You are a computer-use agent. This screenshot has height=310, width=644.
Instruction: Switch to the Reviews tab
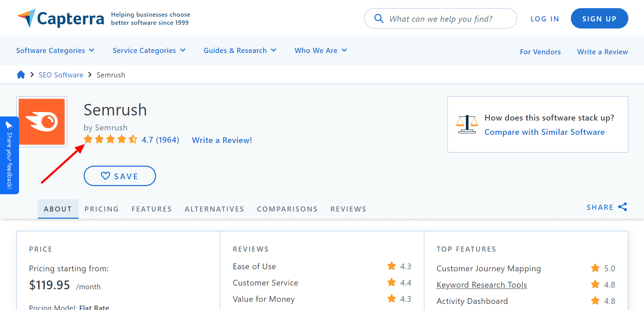point(349,209)
